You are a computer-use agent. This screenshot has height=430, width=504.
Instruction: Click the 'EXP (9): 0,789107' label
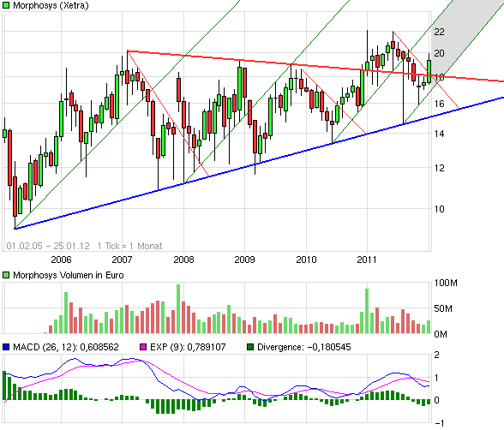click(x=188, y=347)
